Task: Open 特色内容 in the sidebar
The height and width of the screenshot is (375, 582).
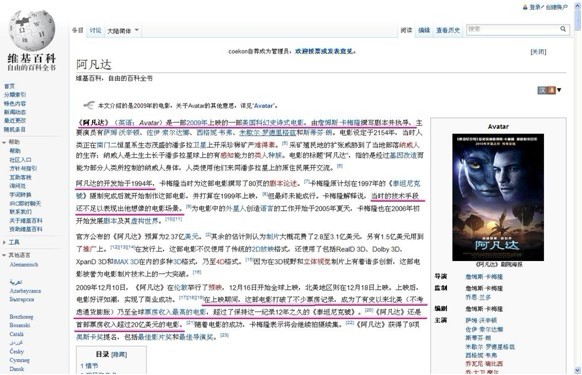Action: 15,103
